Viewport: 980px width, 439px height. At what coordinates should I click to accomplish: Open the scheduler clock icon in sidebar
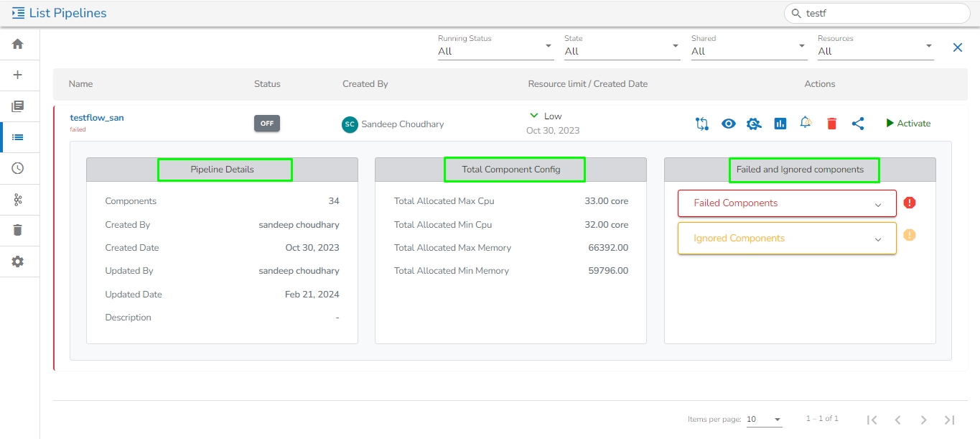pyautogui.click(x=18, y=168)
